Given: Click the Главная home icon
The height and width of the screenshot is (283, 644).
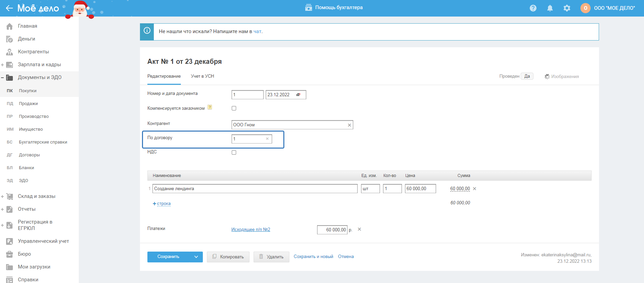Looking at the screenshot, I should click(9, 26).
